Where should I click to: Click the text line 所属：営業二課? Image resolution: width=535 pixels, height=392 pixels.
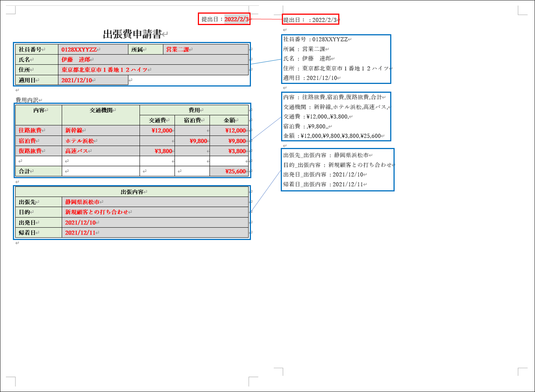[304, 49]
